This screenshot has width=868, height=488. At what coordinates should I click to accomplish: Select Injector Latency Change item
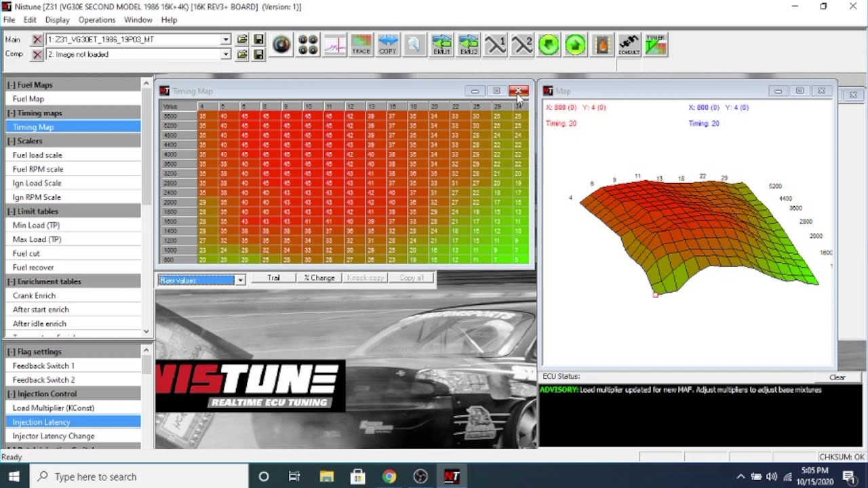(x=73, y=436)
